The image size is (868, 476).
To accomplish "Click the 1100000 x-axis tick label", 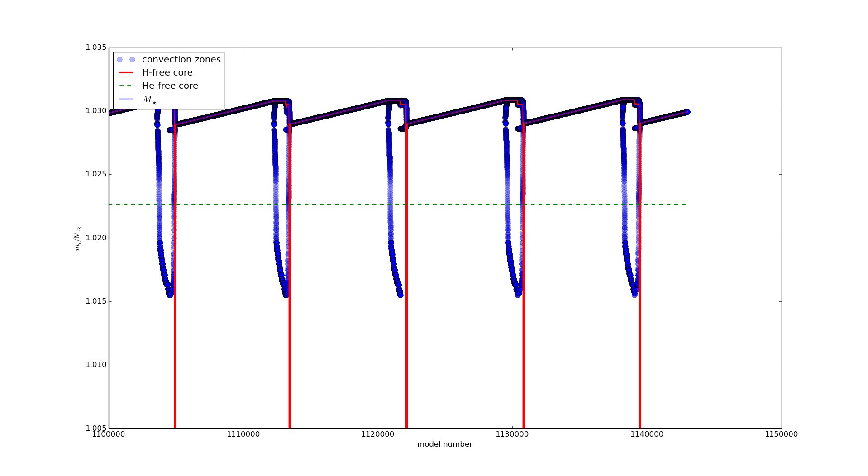I will click(x=109, y=434).
